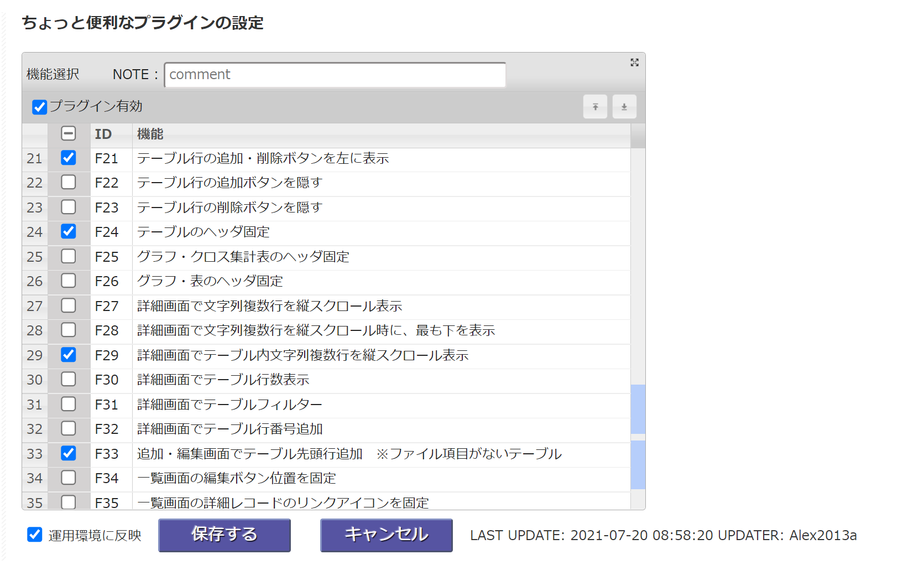This screenshot has height=570, width=924.
Task: Click text 一覧画面の編集ボタン位置を固定
Action: (x=237, y=478)
